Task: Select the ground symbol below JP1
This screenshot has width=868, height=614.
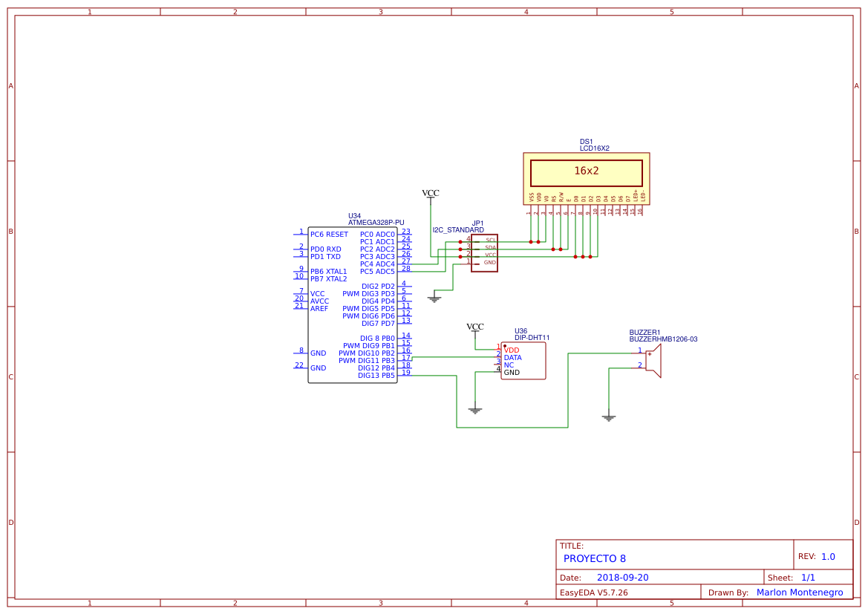Action: pos(435,297)
